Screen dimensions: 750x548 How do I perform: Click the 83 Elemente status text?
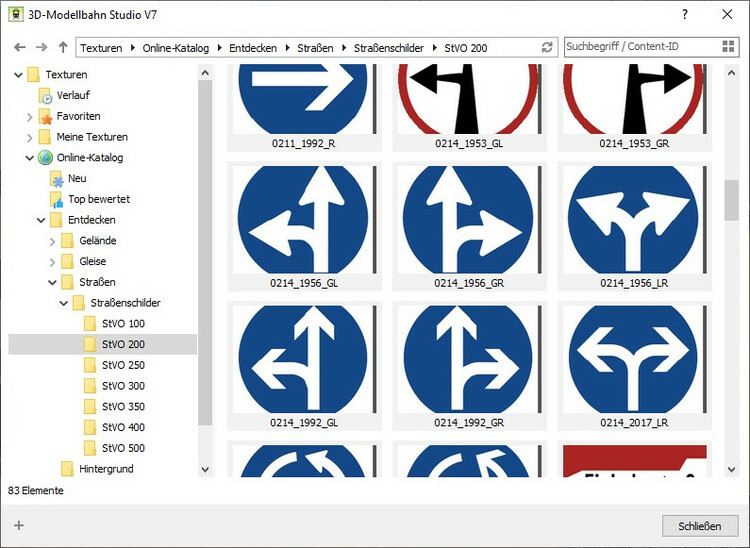click(36, 491)
